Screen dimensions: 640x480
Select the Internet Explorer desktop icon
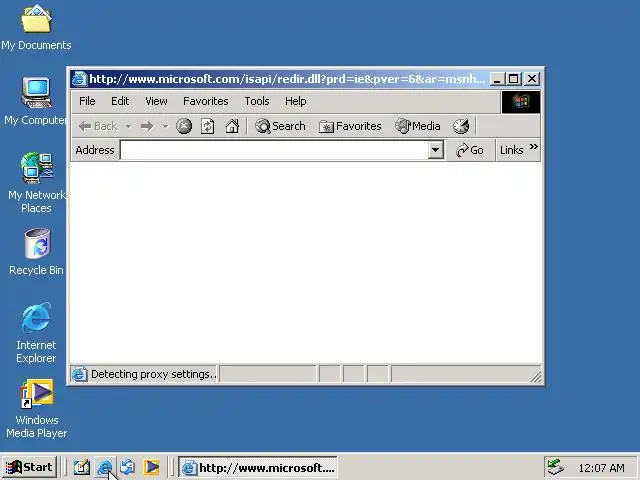point(36,333)
